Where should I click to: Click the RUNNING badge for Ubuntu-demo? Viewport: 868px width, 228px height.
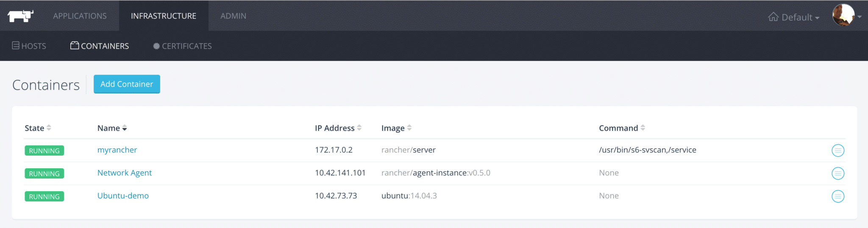click(x=44, y=196)
